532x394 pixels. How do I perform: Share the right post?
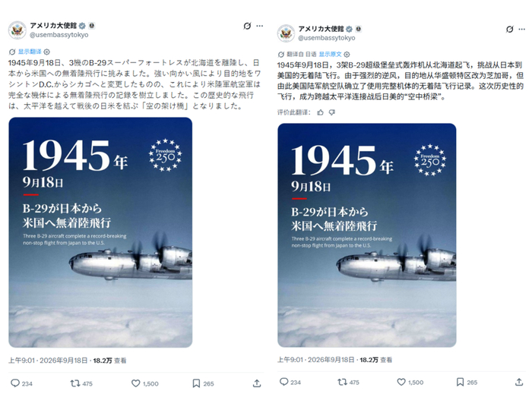tap(519, 382)
